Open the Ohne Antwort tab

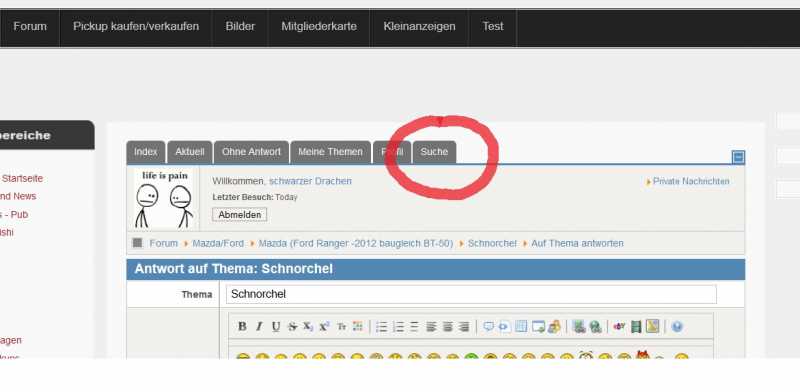(252, 152)
